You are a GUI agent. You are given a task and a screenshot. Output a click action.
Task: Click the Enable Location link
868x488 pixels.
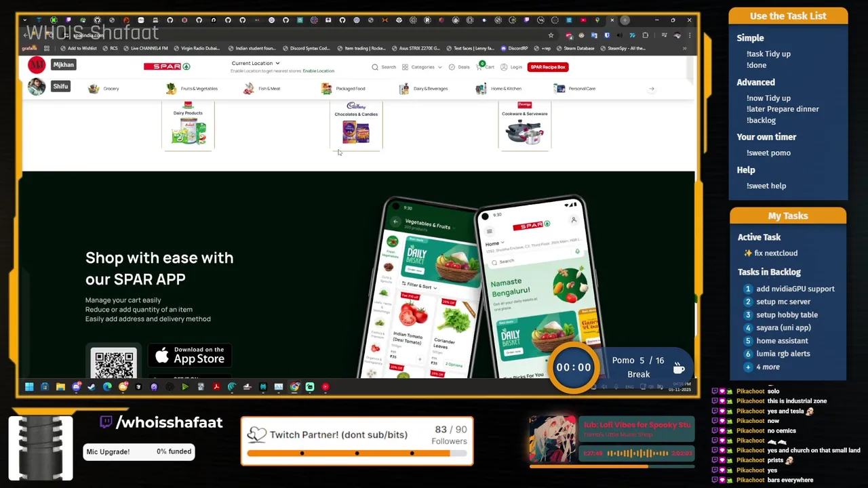point(319,70)
